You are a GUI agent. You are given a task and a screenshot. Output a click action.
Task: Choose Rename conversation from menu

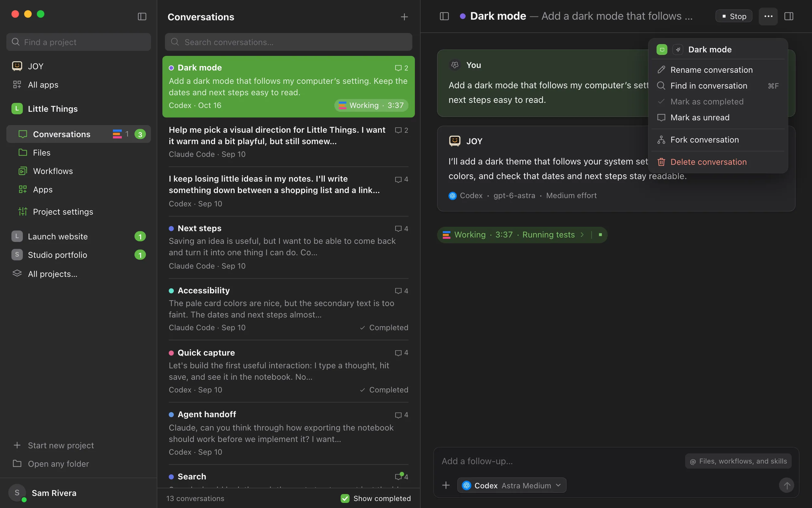[718, 70]
